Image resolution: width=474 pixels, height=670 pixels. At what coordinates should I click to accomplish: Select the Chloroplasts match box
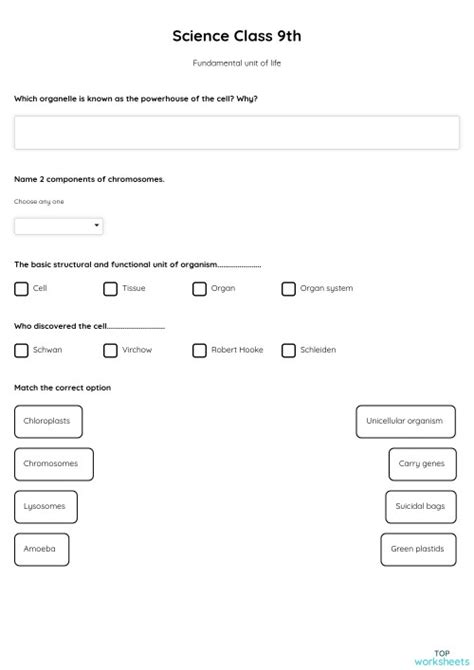point(48,422)
